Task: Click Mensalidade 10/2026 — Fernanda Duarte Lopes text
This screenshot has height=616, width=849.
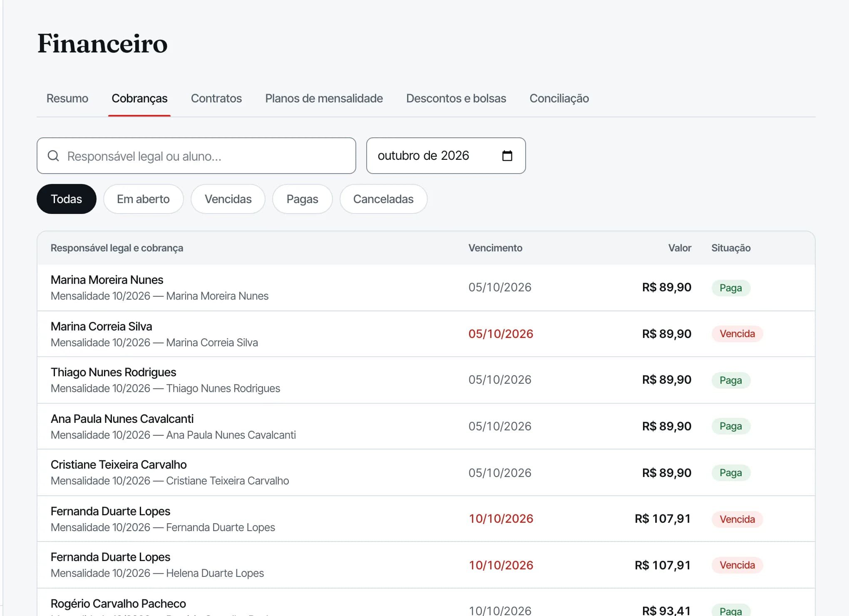Action: (x=163, y=527)
